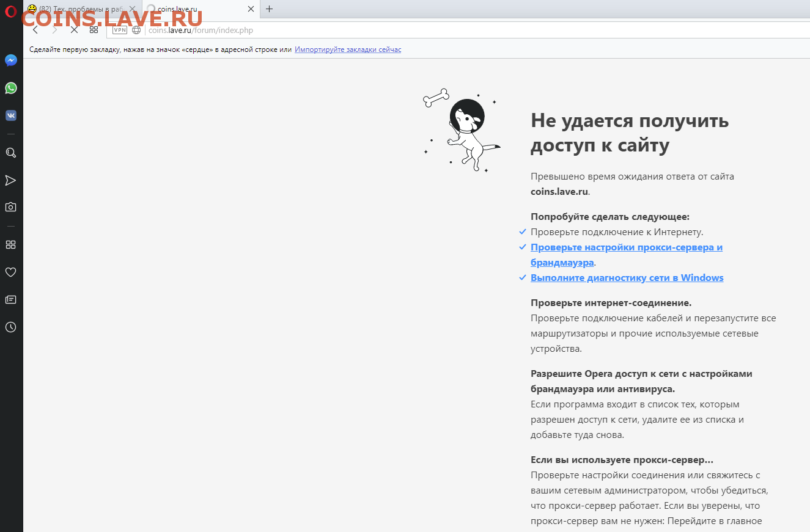Click 'Проверьте подключение к Интернету.' line
This screenshot has width=810, height=532.
tap(617, 232)
